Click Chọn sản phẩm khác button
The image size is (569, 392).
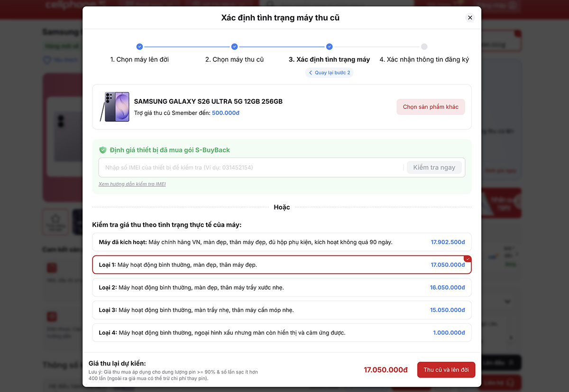tap(431, 107)
